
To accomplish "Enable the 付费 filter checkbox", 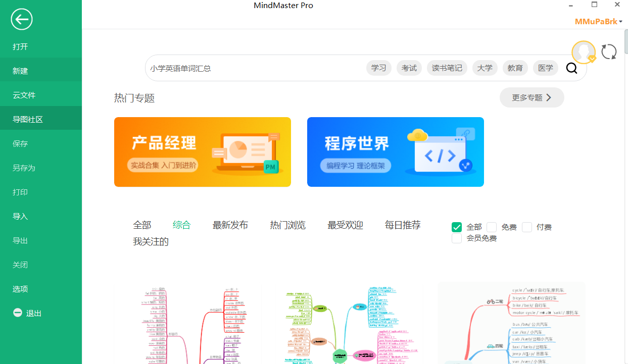I will (x=527, y=227).
